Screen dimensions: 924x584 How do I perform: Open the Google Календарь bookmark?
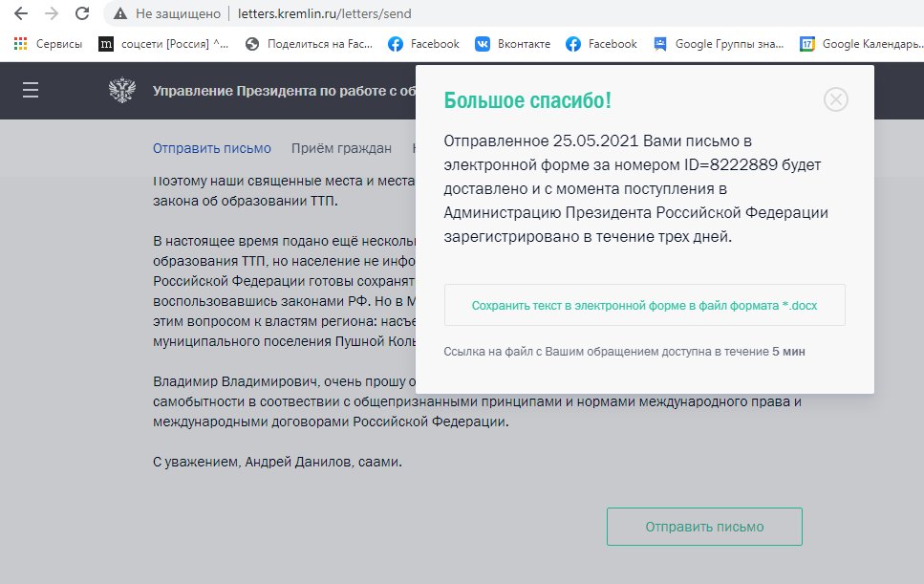click(x=859, y=44)
